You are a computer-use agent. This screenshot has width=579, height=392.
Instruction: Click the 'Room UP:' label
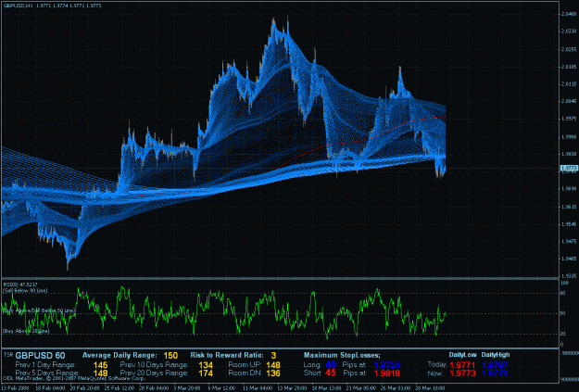245,364
